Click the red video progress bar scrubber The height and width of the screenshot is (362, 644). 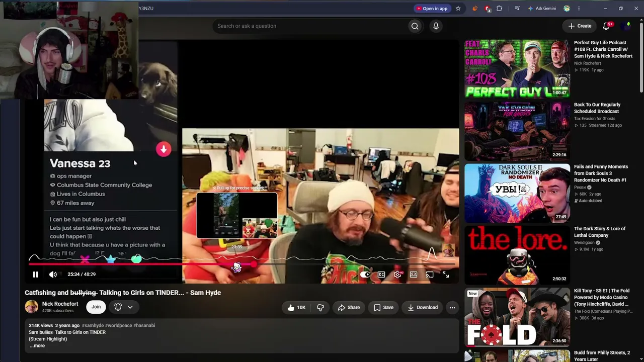(x=254, y=263)
